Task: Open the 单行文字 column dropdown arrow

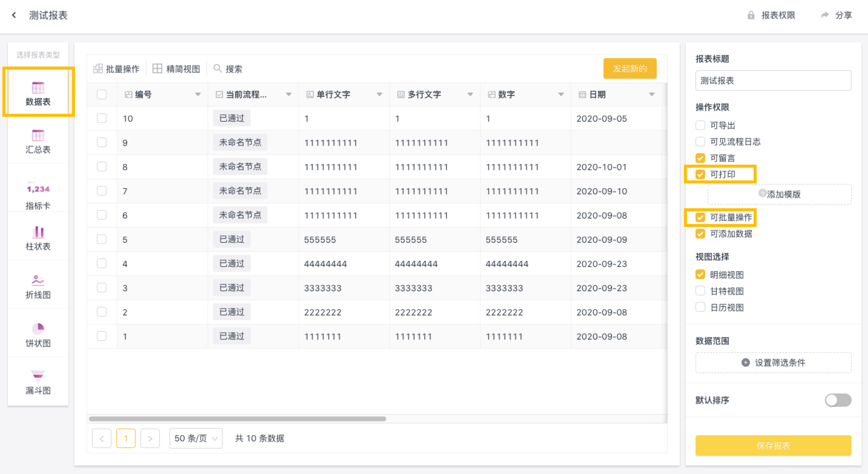Action: (x=379, y=95)
